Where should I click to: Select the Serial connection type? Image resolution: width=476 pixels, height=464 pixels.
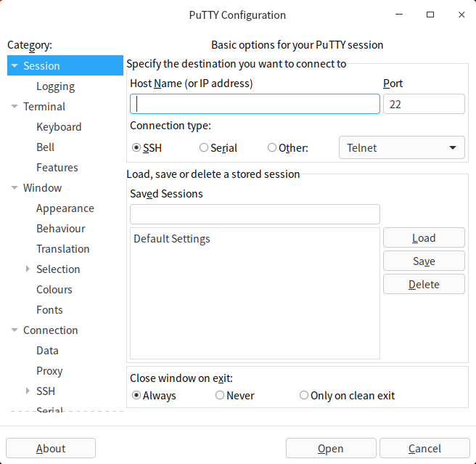204,147
